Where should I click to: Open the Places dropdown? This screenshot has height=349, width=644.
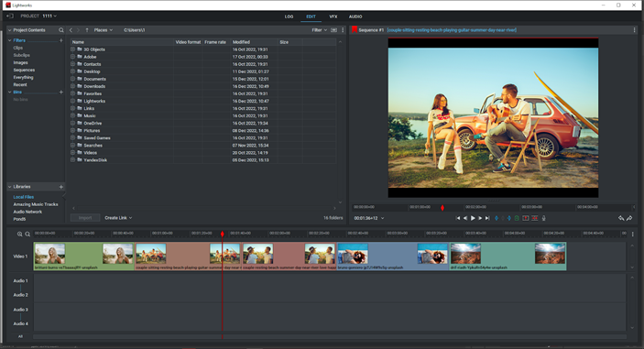tap(104, 30)
